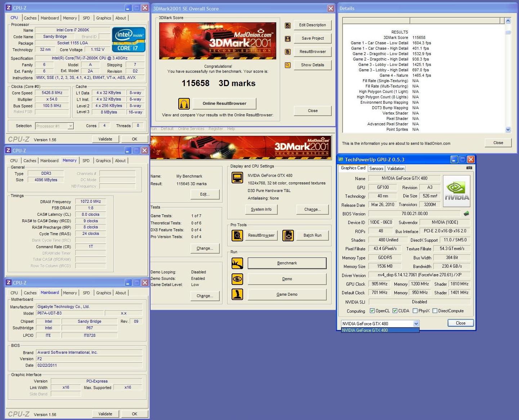The width and height of the screenshot is (519, 420).
Task: Click the Details list scroll down arrow
Action: [x=508, y=129]
